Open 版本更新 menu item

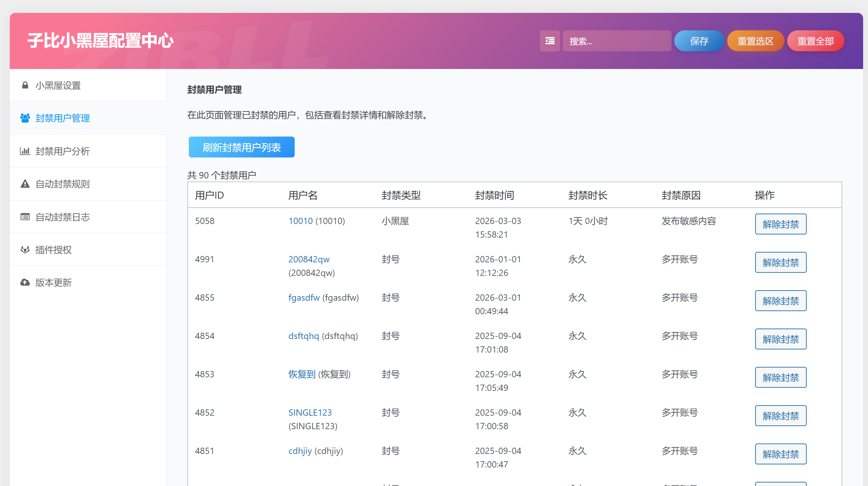tap(88, 283)
